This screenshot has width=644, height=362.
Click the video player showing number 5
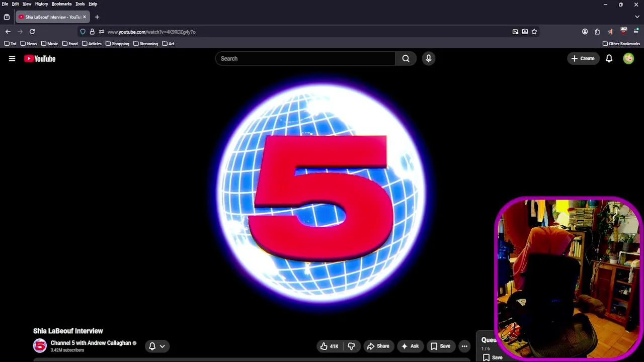[322, 194]
